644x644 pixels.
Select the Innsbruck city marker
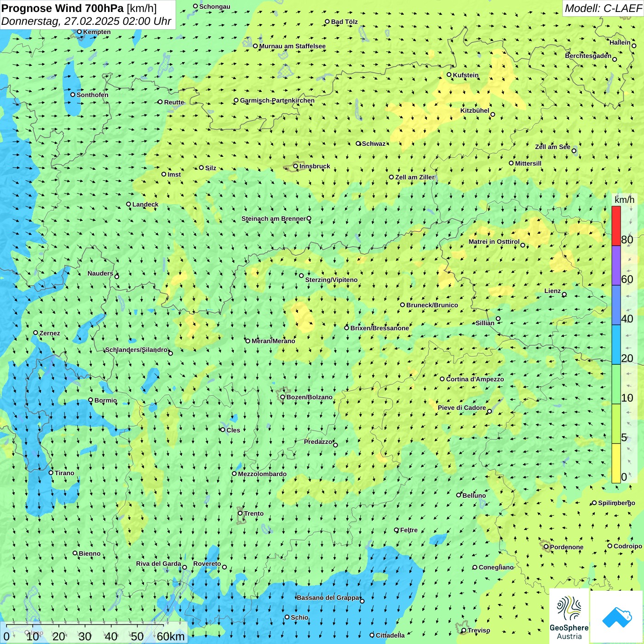click(296, 166)
